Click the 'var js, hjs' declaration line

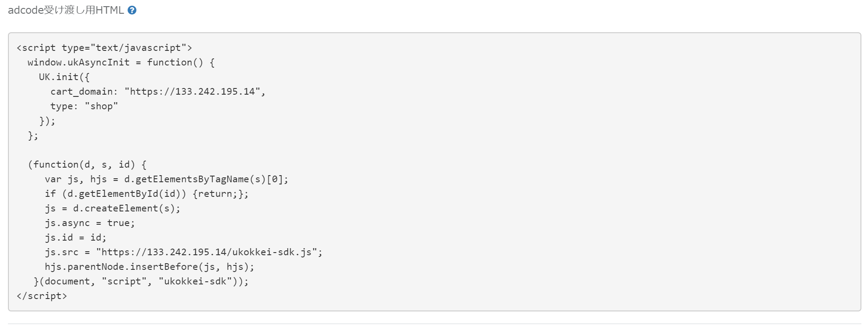[x=166, y=179]
